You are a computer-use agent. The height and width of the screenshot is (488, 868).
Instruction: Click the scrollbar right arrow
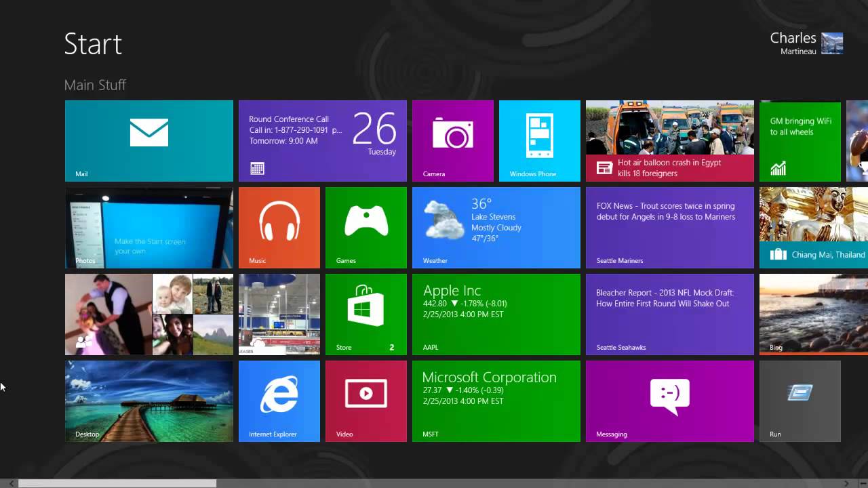(846, 483)
